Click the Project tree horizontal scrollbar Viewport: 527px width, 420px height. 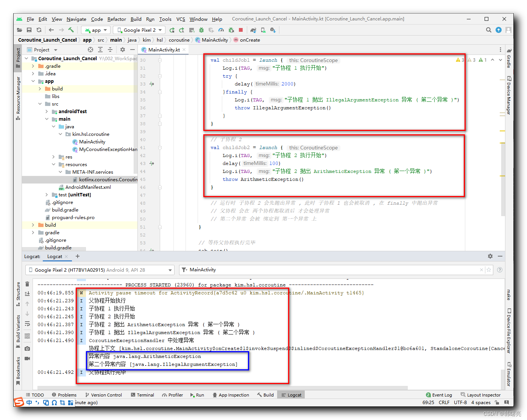pos(54,249)
